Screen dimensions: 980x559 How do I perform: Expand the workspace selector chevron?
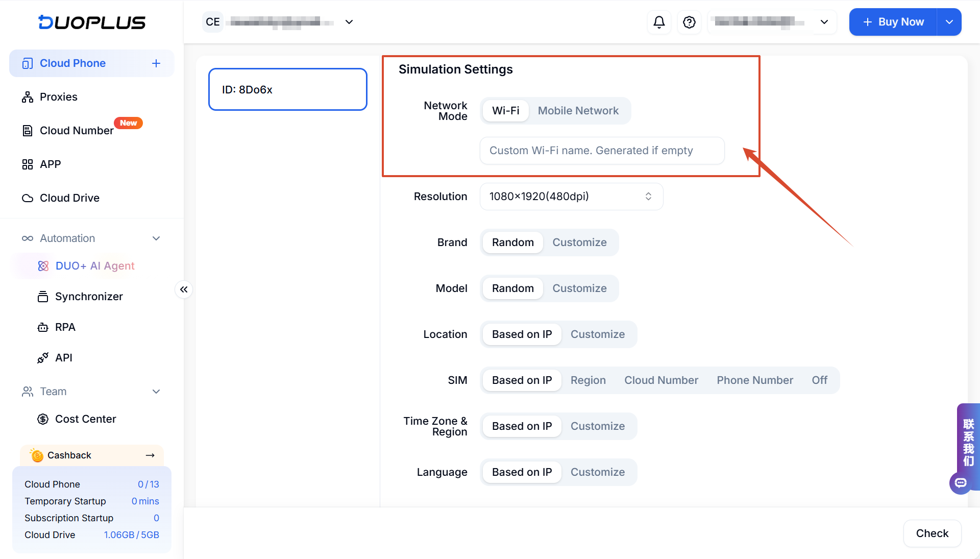(349, 22)
